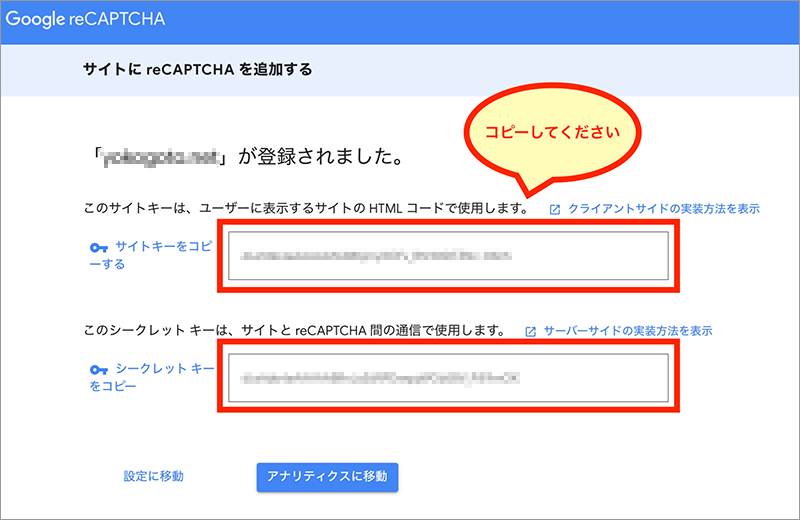
Task: Go to settings via 設定に移動
Action: [154, 476]
